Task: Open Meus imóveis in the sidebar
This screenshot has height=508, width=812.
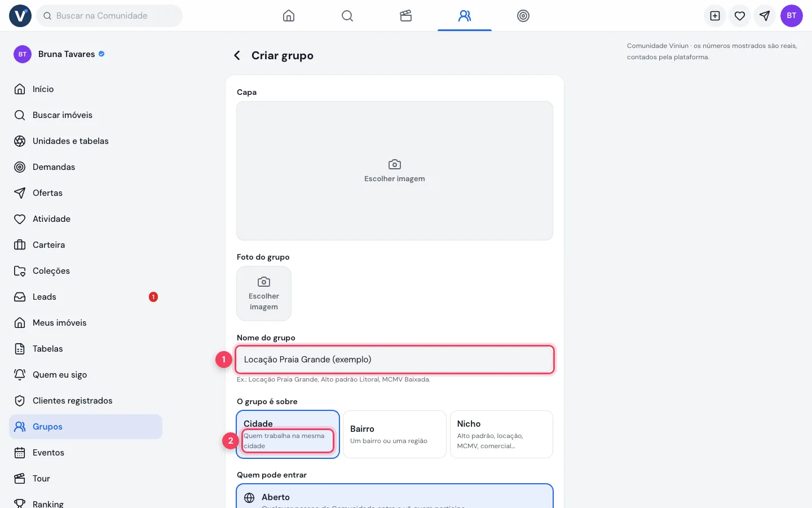Action: pyautogui.click(x=86, y=323)
